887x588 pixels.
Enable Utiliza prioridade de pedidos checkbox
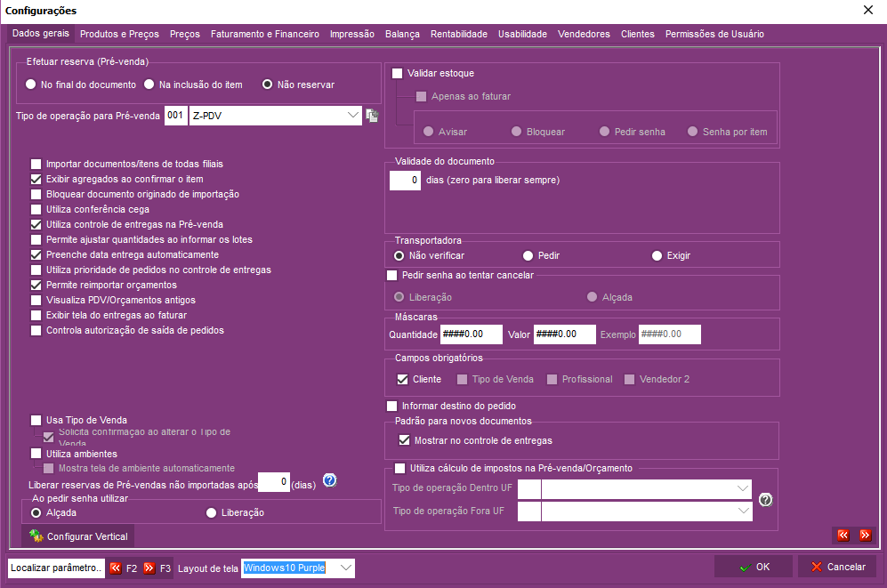pyautogui.click(x=36, y=270)
